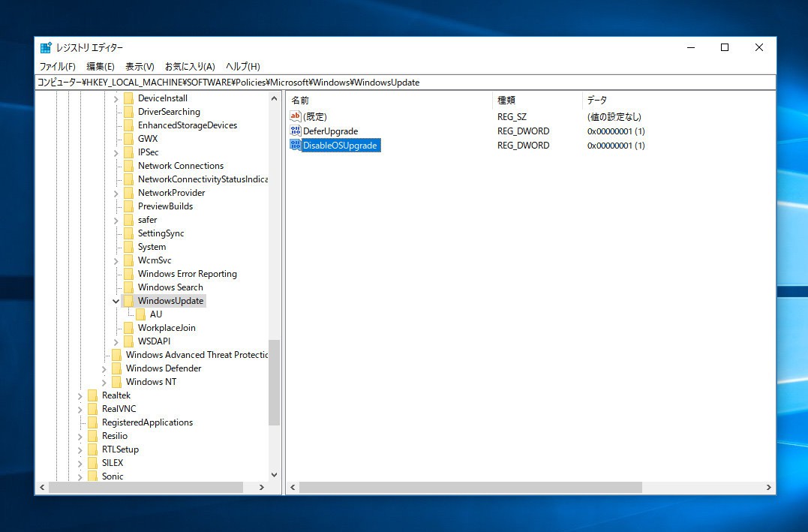Screen dimensions: 808x532
Task: Sort values by 名前 column header
Action: coord(300,100)
